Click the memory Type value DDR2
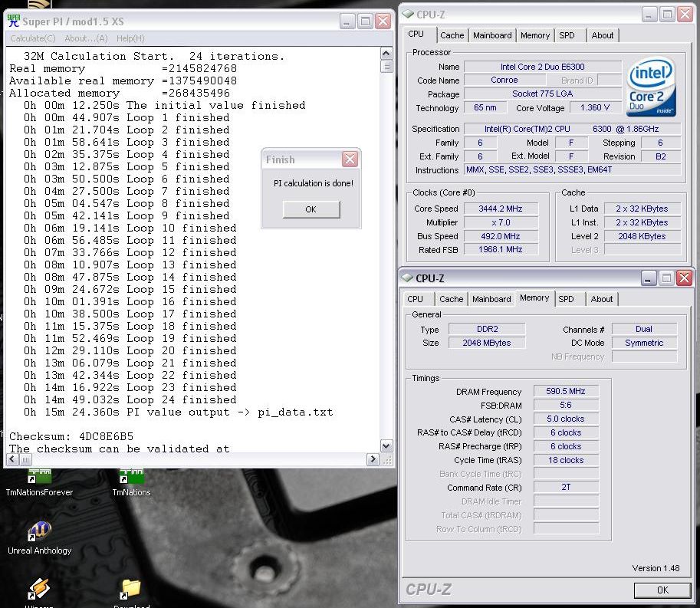700x608 pixels. [487, 329]
